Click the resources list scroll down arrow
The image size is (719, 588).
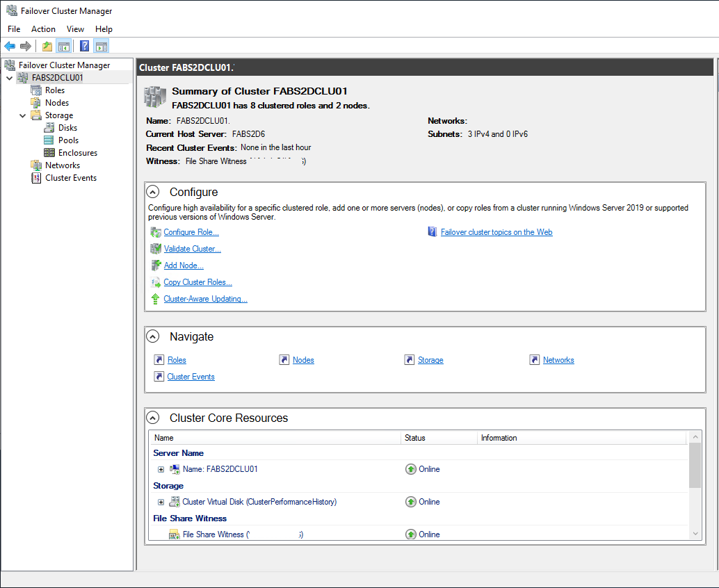[x=695, y=534]
